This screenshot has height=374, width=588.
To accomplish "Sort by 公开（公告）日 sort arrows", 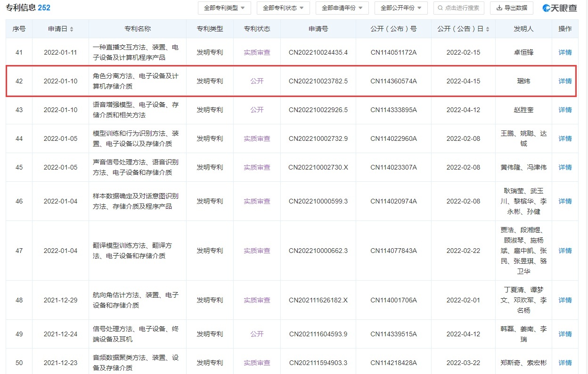I will click(487, 29).
